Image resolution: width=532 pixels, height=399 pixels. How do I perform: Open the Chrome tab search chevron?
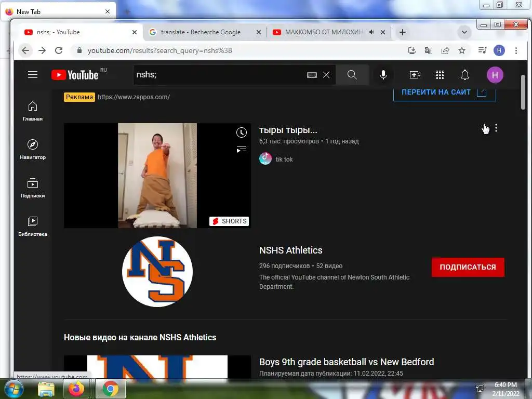(464, 32)
